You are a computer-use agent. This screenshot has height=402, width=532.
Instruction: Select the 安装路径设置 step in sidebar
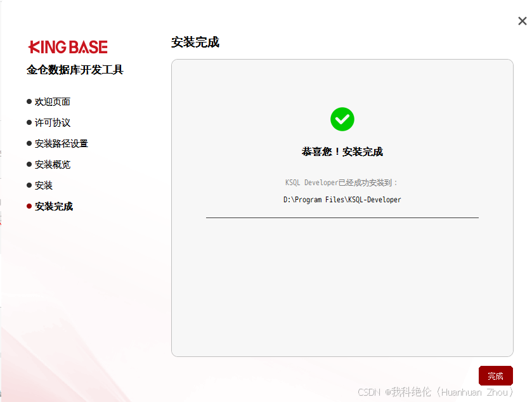pos(57,143)
